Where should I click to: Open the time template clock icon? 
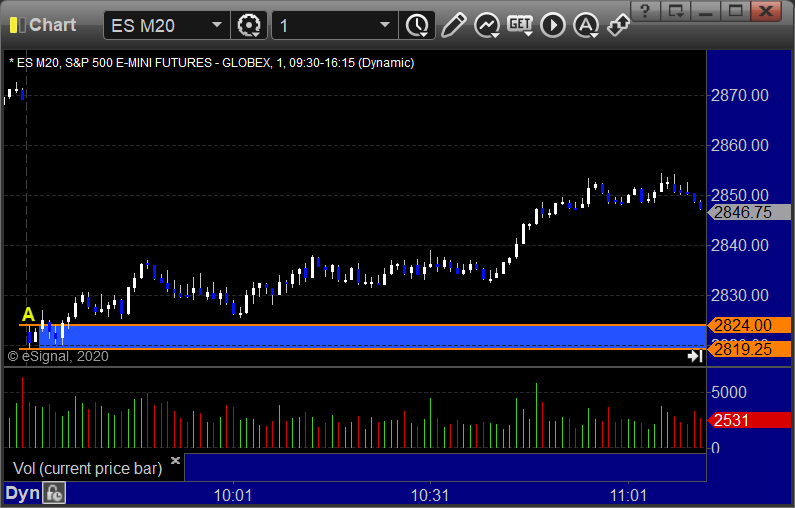pos(417,25)
